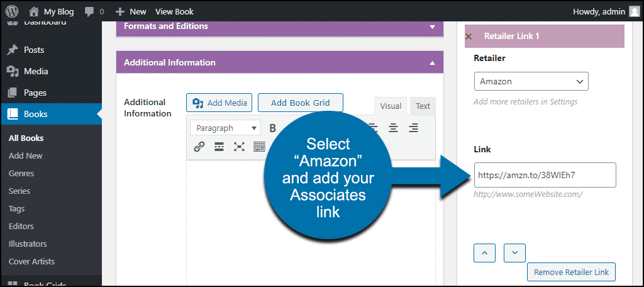Click the home icon in admin bar
644x287 pixels.
[x=34, y=11]
